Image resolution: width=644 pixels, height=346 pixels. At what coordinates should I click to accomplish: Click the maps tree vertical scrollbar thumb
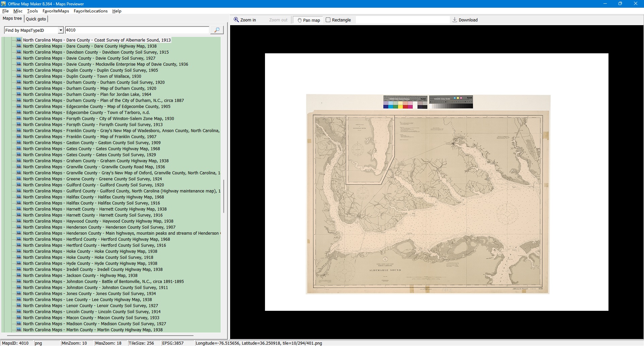[224, 196]
